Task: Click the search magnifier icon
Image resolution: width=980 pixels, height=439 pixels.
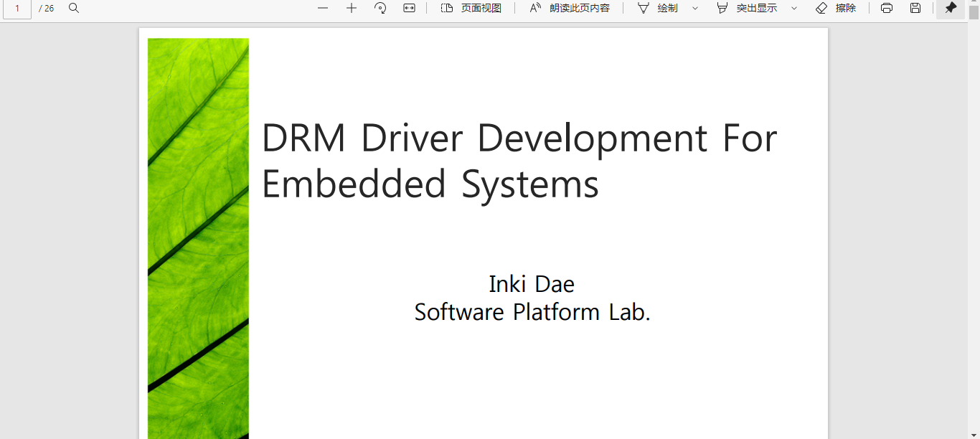Action: [75, 8]
